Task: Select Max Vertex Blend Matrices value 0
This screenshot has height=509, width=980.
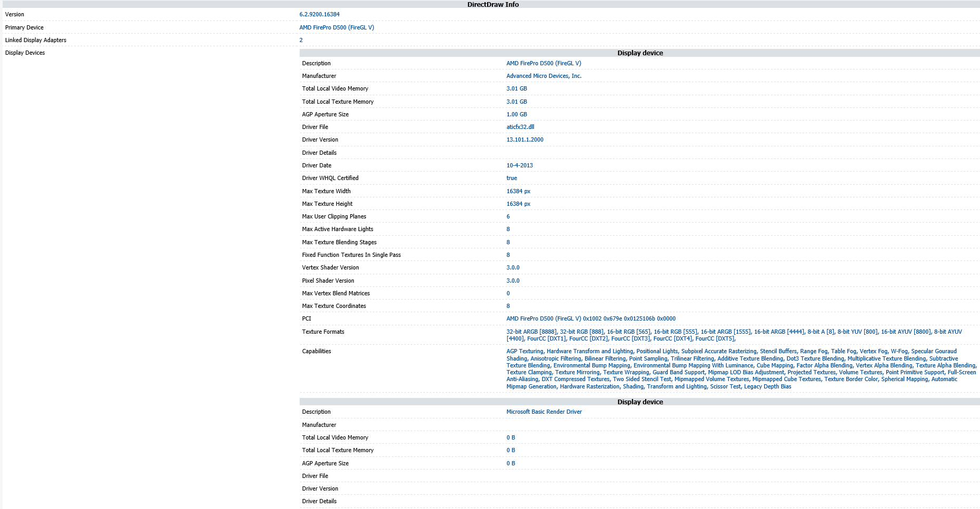Action: 508,293
